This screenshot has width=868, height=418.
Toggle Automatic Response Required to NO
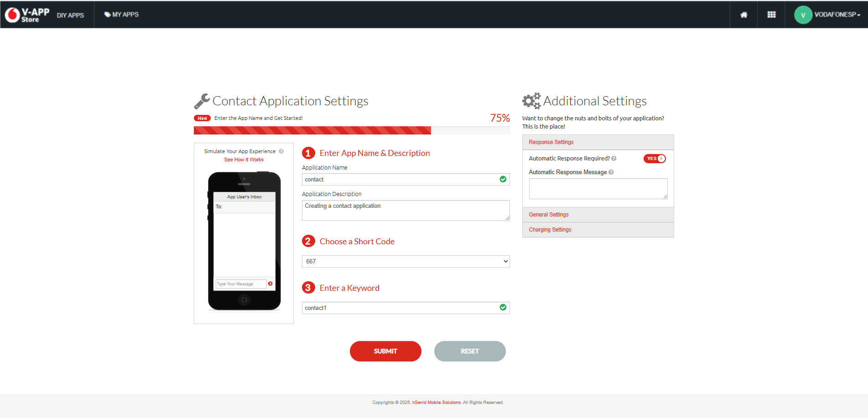(x=655, y=158)
